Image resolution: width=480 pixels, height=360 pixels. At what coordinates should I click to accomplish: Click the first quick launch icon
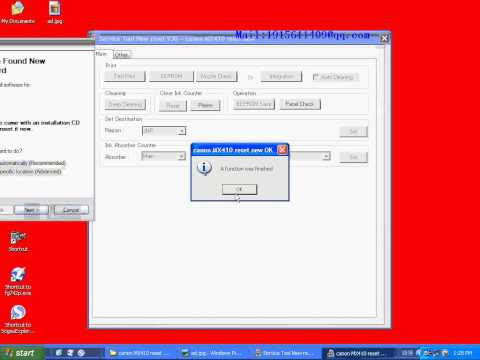pos(59,353)
